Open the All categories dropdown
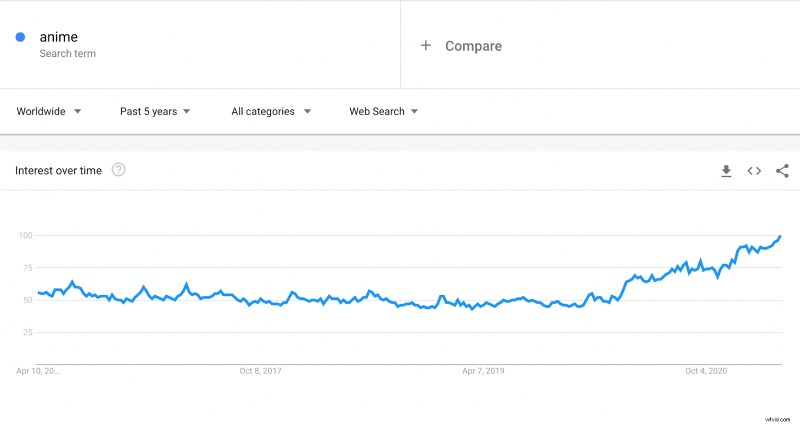This screenshot has width=800, height=424. click(x=271, y=111)
